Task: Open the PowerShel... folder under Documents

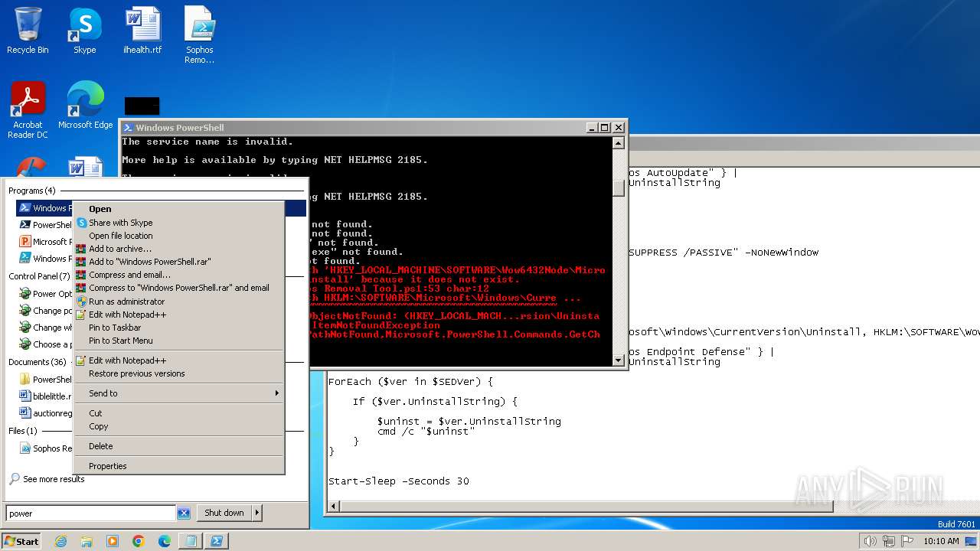Action: (x=44, y=380)
